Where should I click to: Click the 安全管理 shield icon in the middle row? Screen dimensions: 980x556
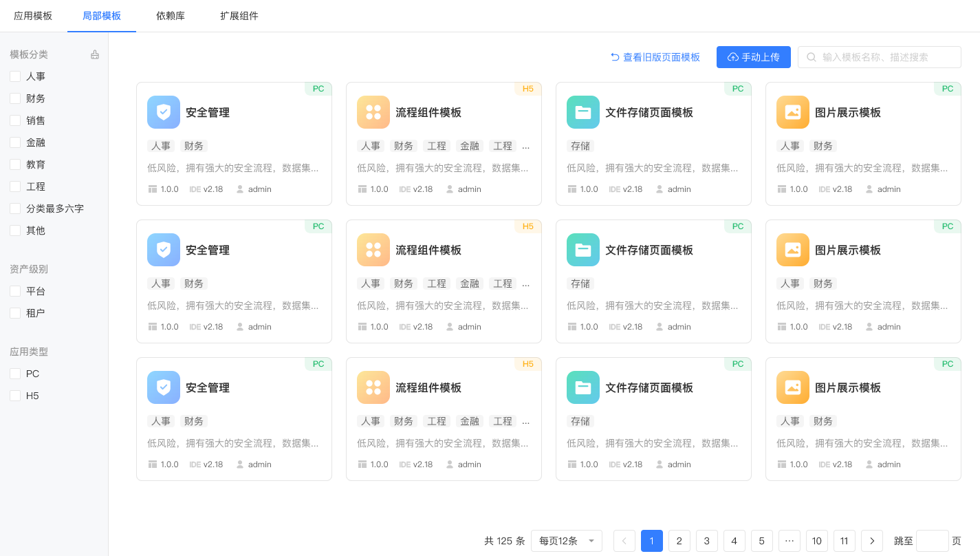(x=164, y=250)
